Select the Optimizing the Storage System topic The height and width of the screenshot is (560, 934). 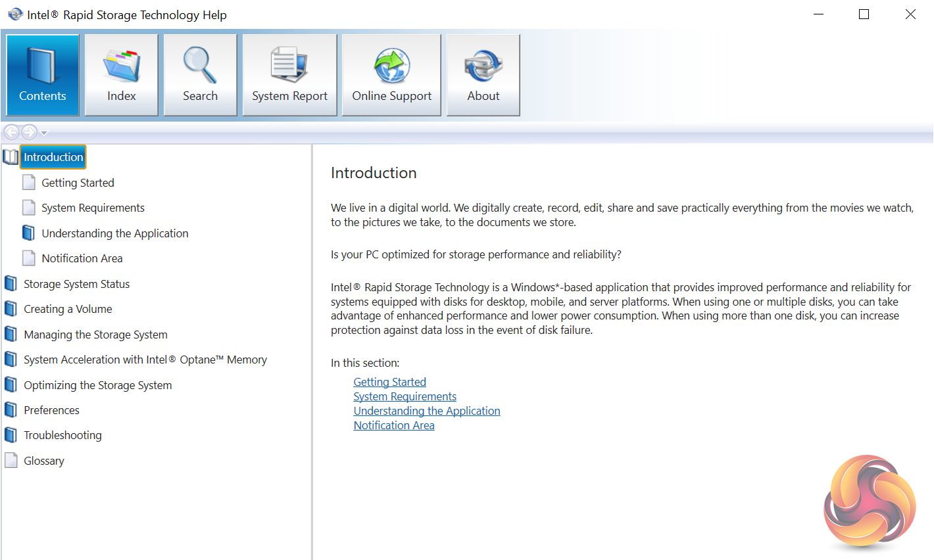tap(98, 385)
